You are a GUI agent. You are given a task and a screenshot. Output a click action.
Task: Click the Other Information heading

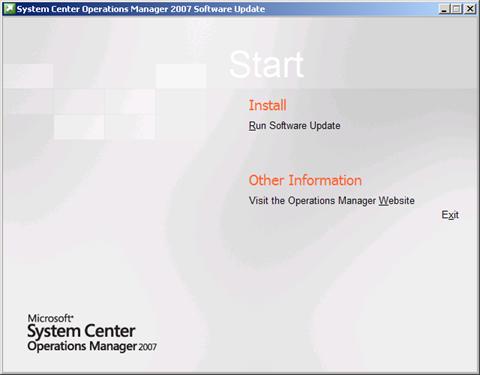click(x=305, y=180)
